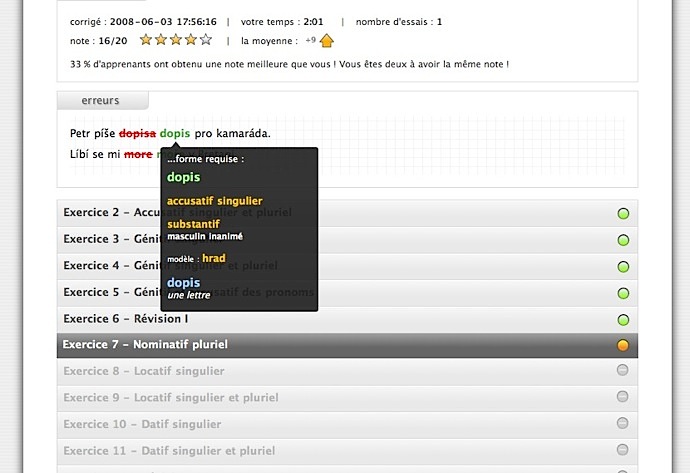Open Exercice 10 – Datif singulier
Screen dimensions: 690x473
pos(347,425)
